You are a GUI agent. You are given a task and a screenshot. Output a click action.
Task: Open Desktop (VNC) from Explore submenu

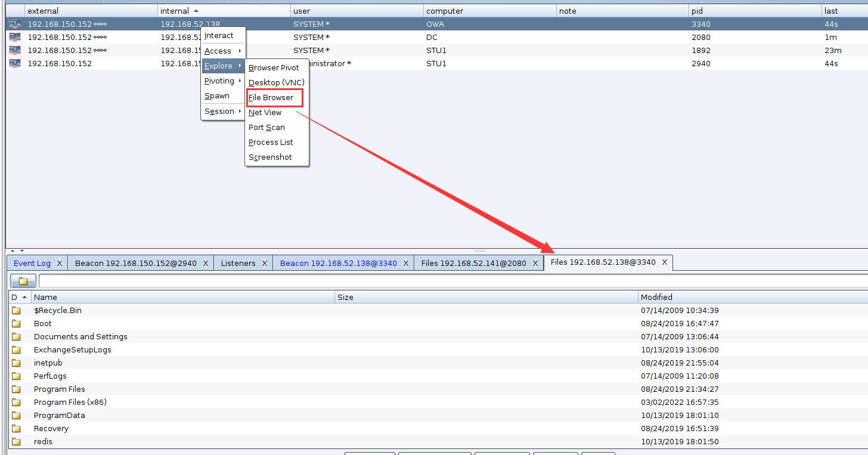pyautogui.click(x=277, y=82)
